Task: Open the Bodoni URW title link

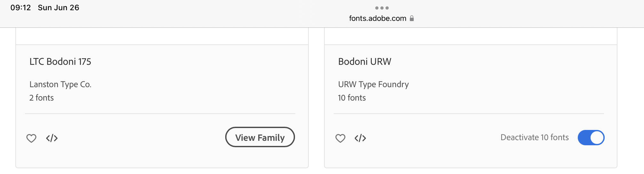Action: 365,62
